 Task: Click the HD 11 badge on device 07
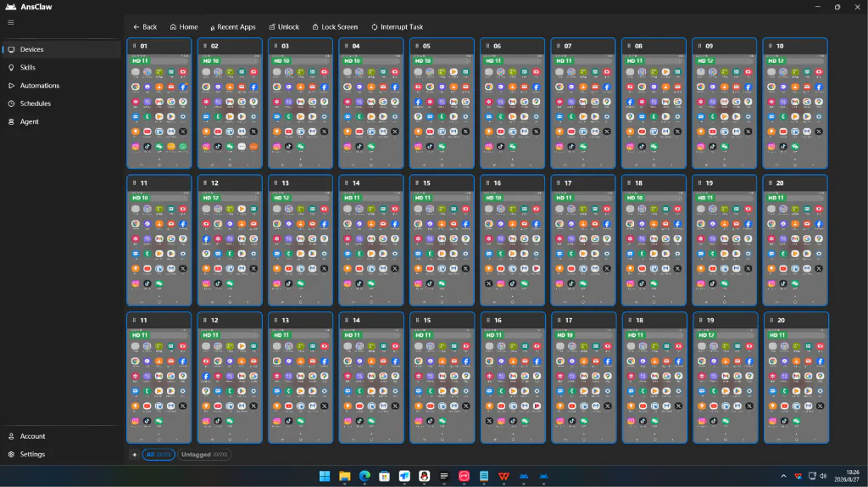click(564, 61)
